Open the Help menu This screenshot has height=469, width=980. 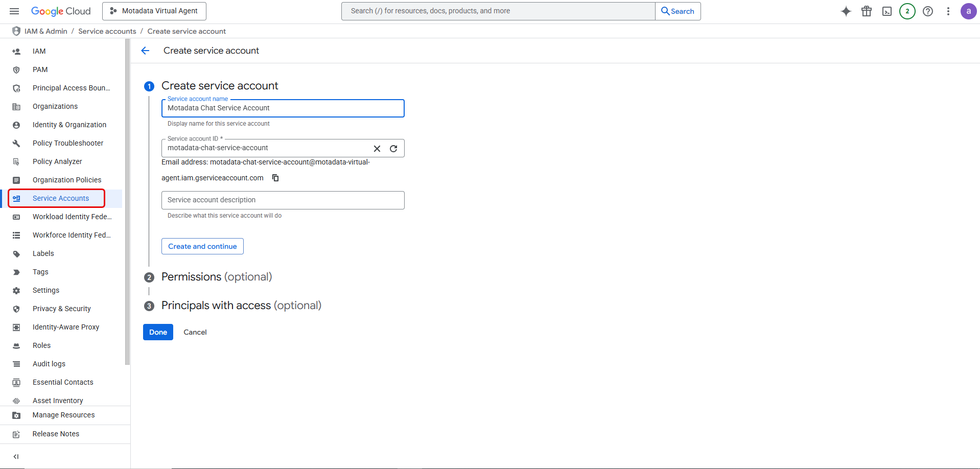927,11
